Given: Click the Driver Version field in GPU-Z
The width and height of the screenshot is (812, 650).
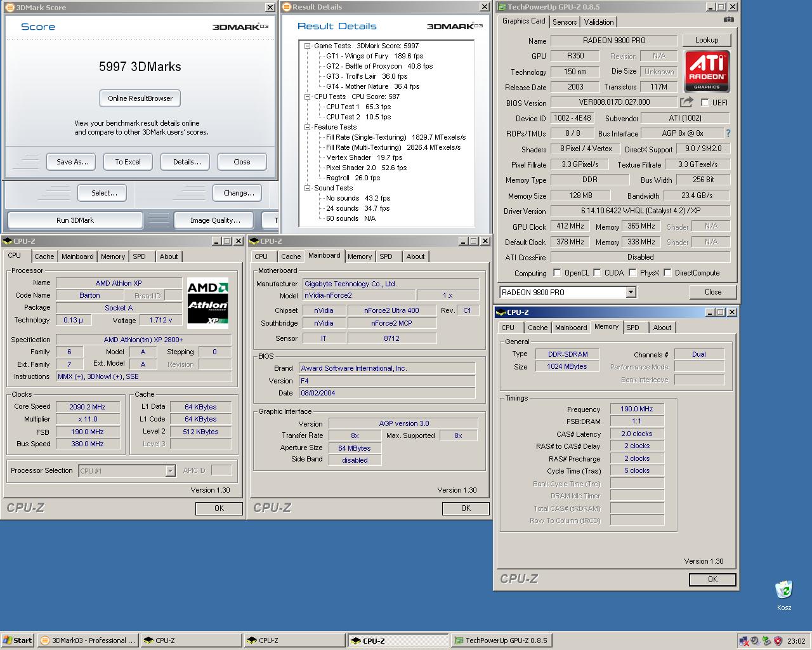Looking at the screenshot, I should point(640,211).
